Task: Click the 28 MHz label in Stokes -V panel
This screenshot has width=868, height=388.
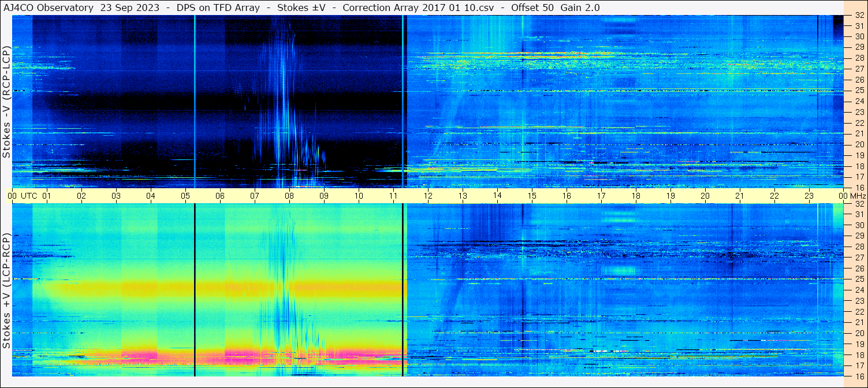Action: [859, 58]
